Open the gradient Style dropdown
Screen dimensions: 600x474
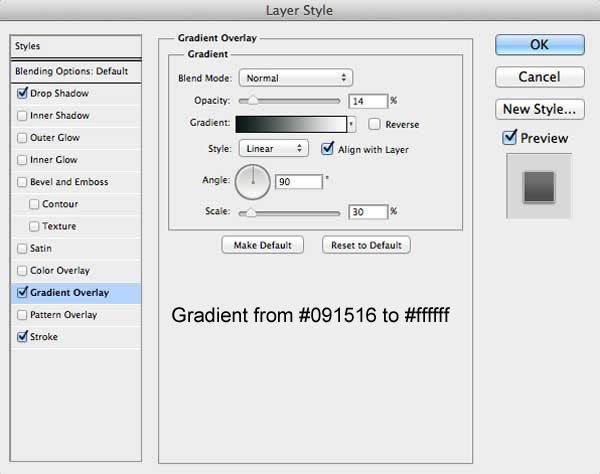click(x=274, y=148)
